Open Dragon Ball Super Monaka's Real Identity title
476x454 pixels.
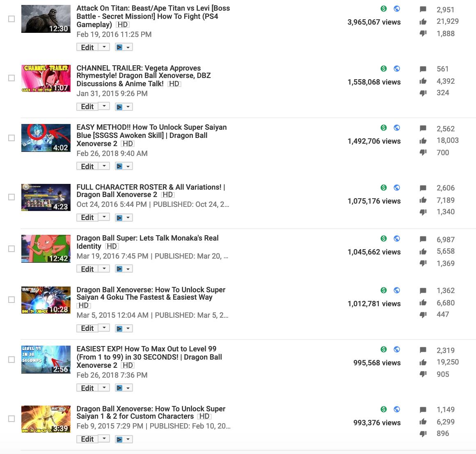[x=148, y=242]
